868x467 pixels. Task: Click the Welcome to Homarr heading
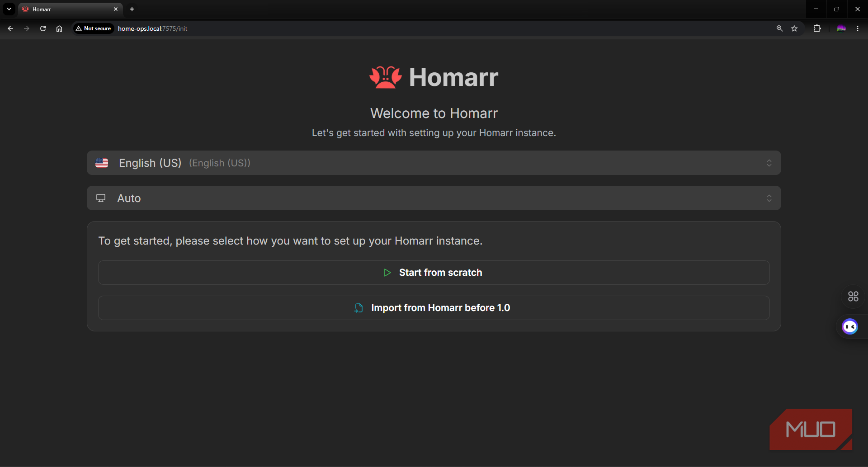tap(434, 113)
